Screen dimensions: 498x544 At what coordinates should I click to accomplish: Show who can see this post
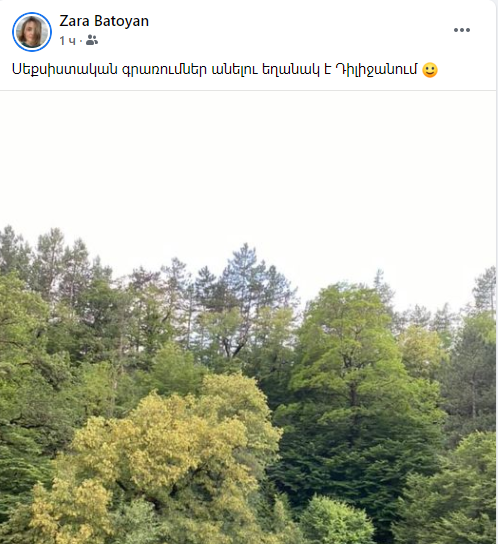[x=92, y=41]
